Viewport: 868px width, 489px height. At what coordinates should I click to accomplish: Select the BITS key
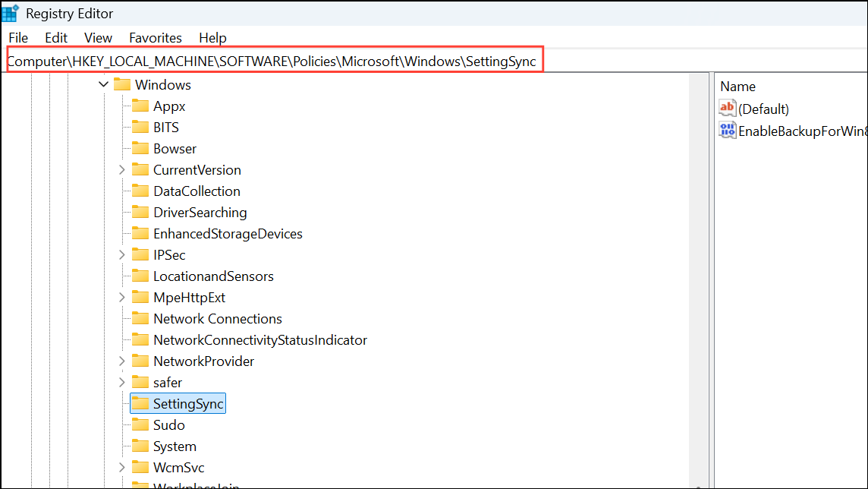[x=166, y=128]
